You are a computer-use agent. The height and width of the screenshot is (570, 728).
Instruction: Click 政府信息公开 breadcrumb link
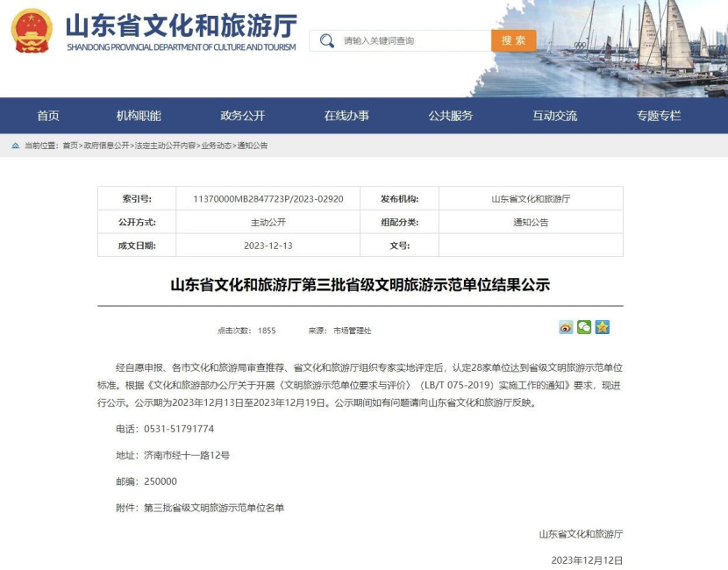click(x=106, y=146)
